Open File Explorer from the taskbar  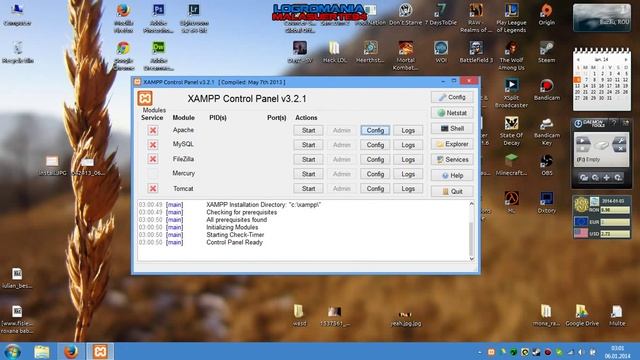pyautogui.click(x=42, y=351)
